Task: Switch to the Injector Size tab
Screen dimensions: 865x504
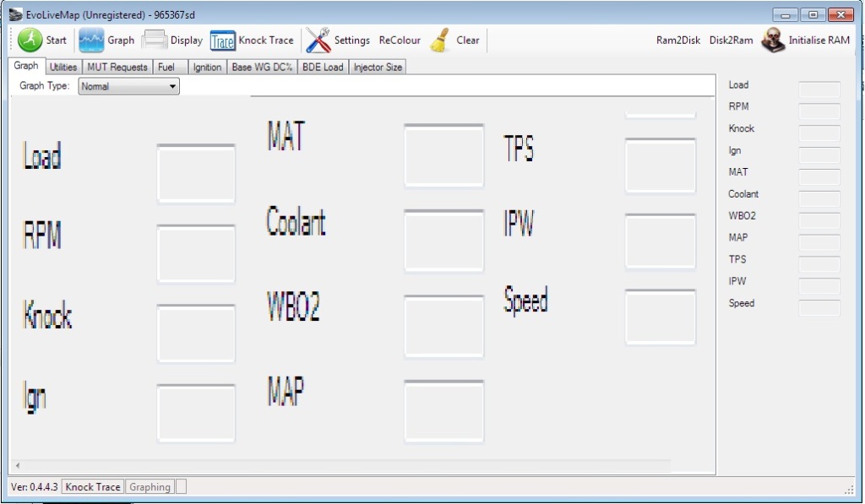Action: [x=378, y=68]
